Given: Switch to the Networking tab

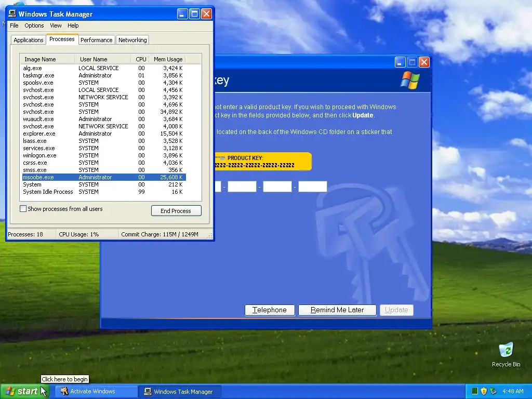Looking at the screenshot, I should [132, 40].
